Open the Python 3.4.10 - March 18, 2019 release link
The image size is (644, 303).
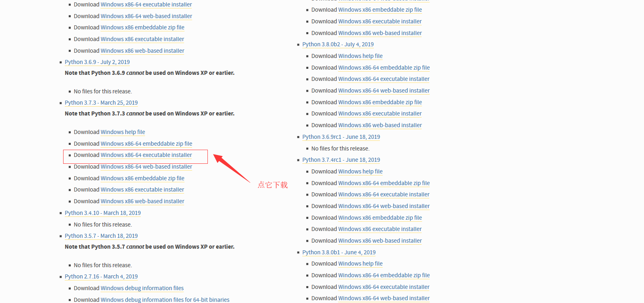pyautogui.click(x=103, y=213)
